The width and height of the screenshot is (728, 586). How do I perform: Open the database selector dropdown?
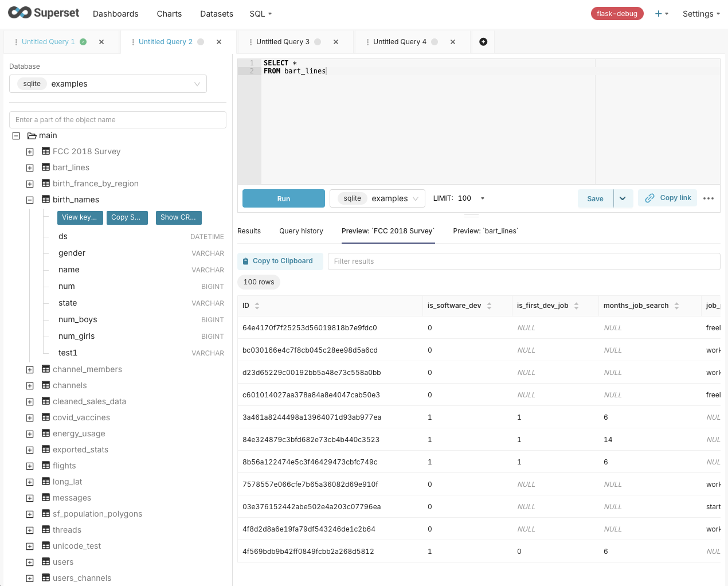(108, 84)
